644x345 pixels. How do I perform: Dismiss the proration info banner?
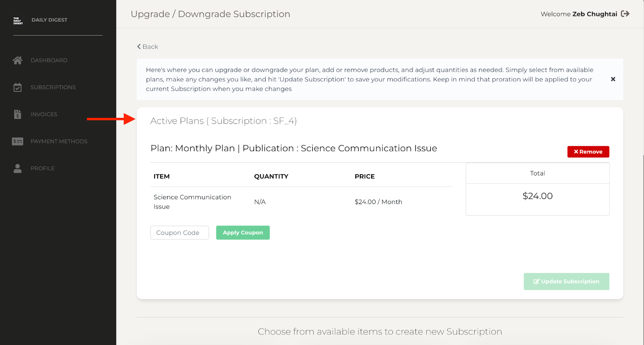click(613, 79)
